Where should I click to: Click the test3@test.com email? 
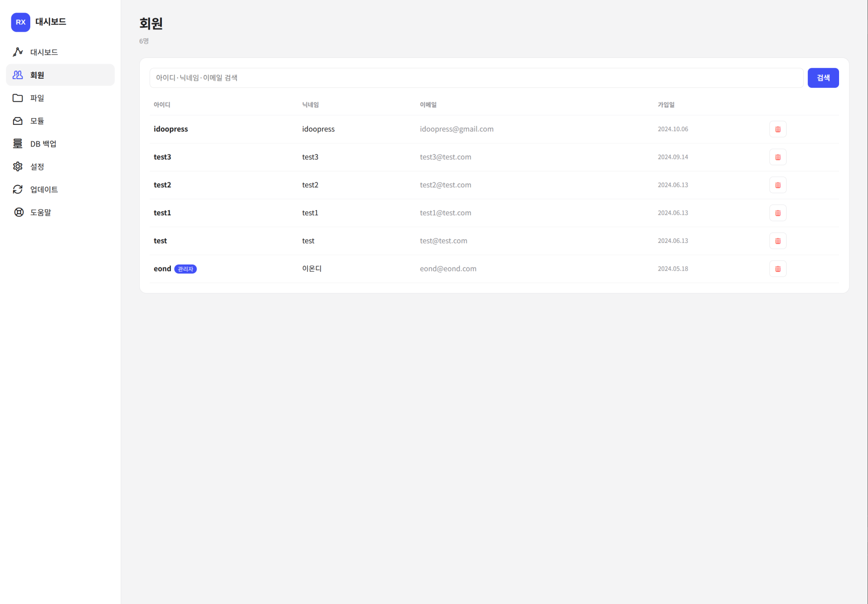[x=445, y=157]
